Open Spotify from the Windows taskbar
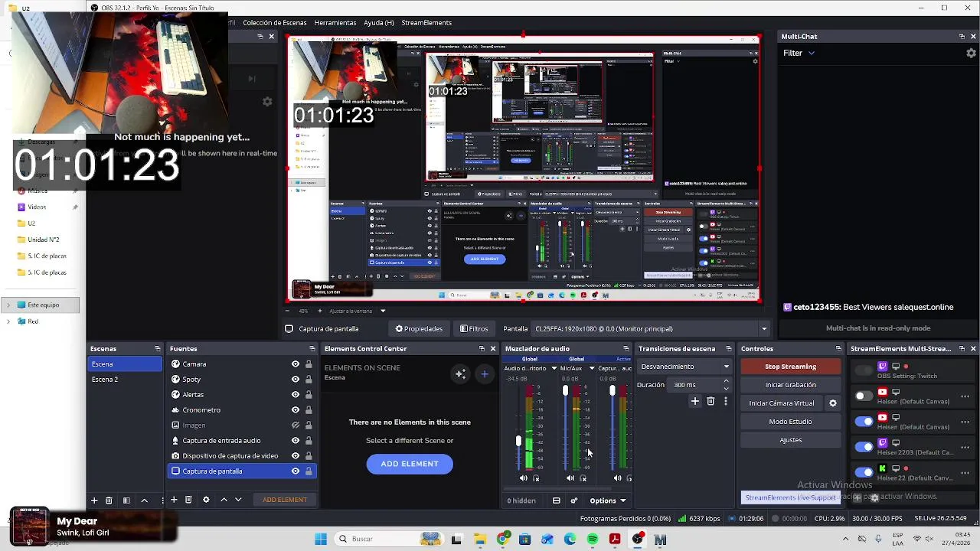 [x=593, y=540]
